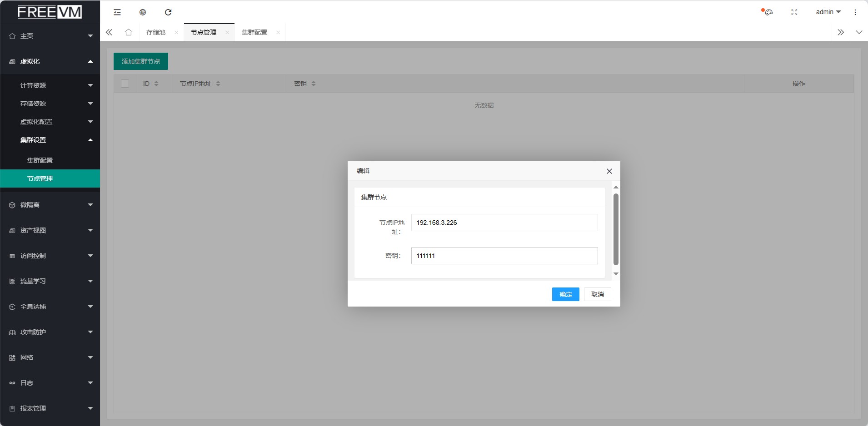
Task: Tick the select-all checkbox in table header
Action: coord(125,84)
